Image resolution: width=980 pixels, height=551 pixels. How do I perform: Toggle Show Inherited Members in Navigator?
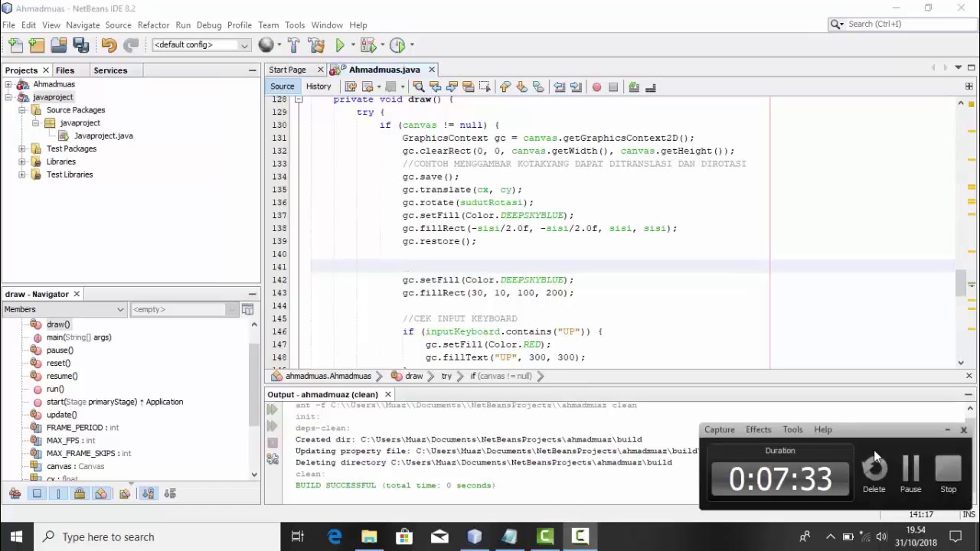point(15,494)
